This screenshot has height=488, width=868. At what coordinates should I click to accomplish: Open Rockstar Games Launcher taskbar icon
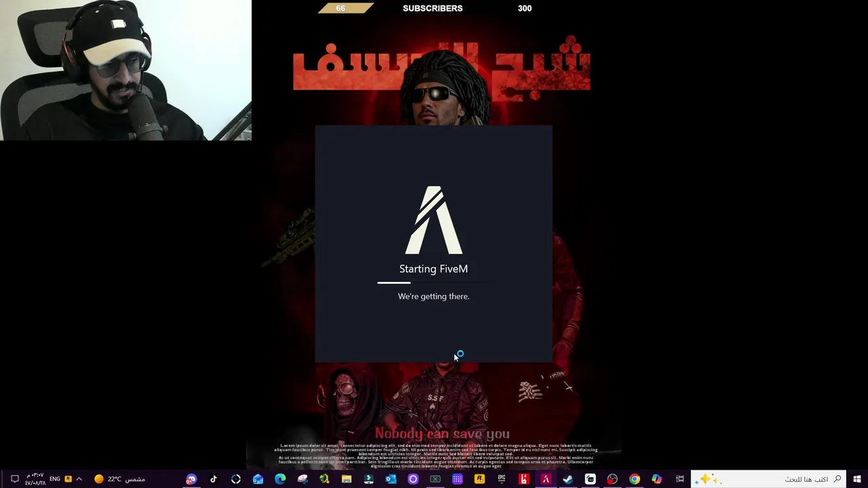pos(479,479)
